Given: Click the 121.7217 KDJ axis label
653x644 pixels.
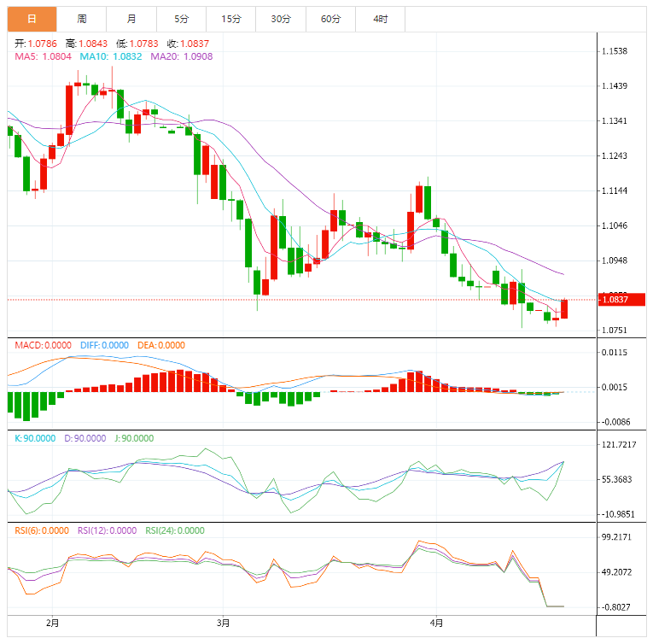Looking at the screenshot, I should pyautogui.click(x=619, y=445).
